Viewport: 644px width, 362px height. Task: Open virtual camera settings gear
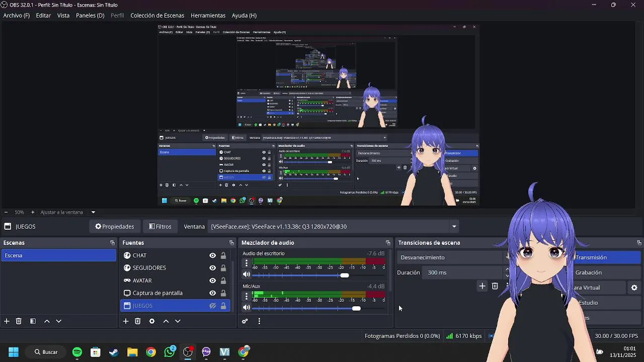pyautogui.click(x=634, y=288)
